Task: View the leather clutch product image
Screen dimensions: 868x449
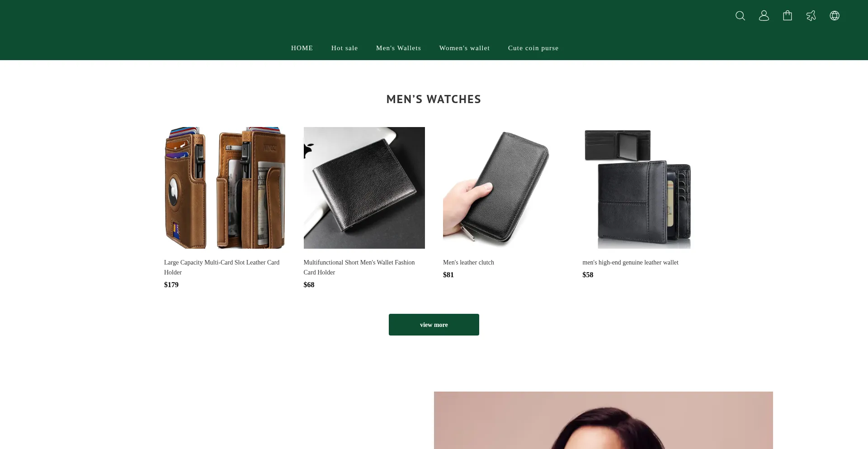Action: (504, 188)
